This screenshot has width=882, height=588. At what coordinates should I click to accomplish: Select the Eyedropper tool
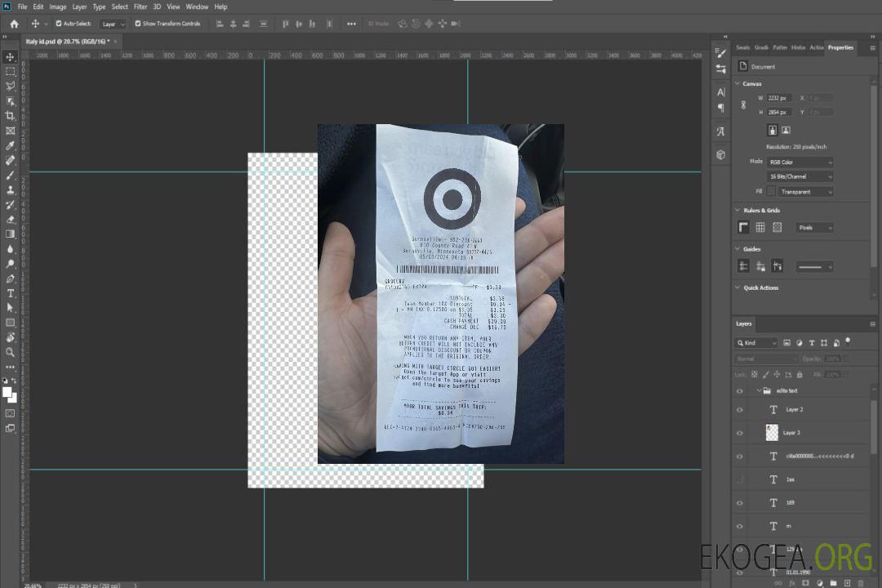point(11,145)
